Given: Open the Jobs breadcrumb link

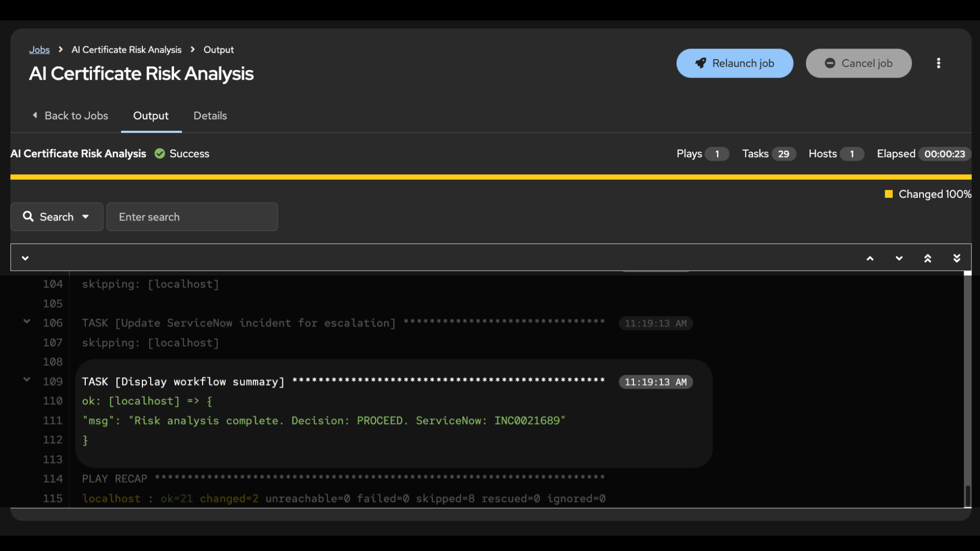Looking at the screenshot, I should pyautogui.click(x=39, y=49).
